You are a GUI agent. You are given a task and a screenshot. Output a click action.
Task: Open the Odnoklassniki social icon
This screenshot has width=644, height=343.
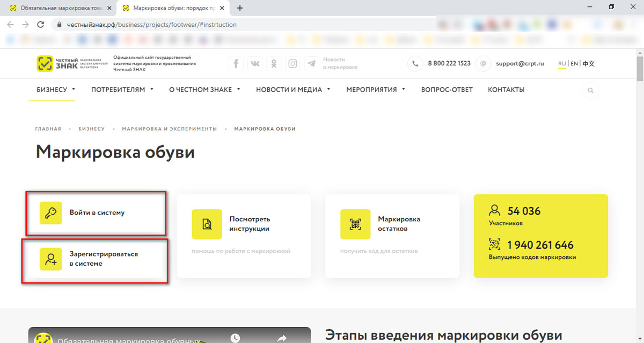coord(274,64)
